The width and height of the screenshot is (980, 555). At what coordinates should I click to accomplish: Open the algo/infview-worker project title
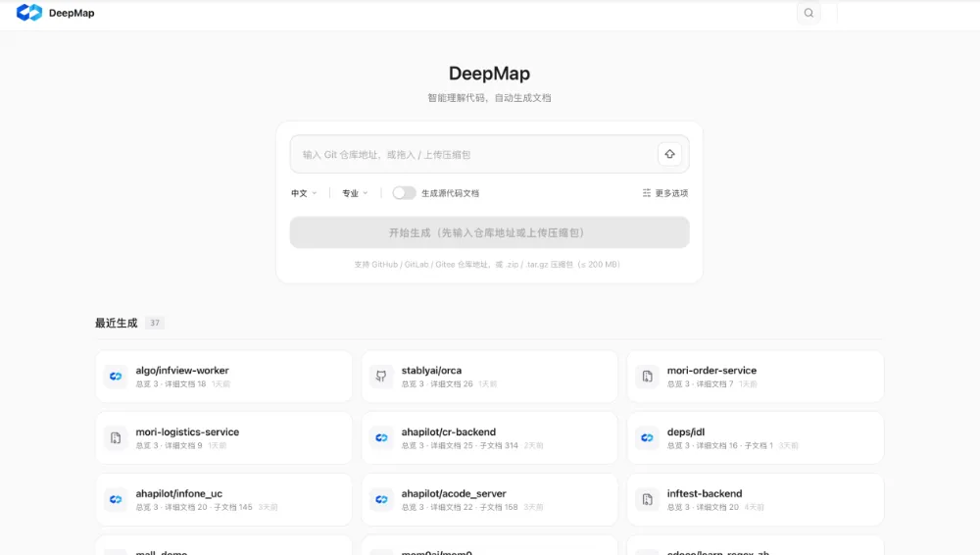tap(182, 371)
